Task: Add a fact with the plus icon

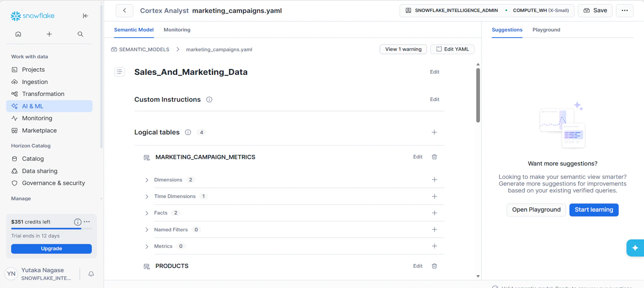Action: (434, 213)
